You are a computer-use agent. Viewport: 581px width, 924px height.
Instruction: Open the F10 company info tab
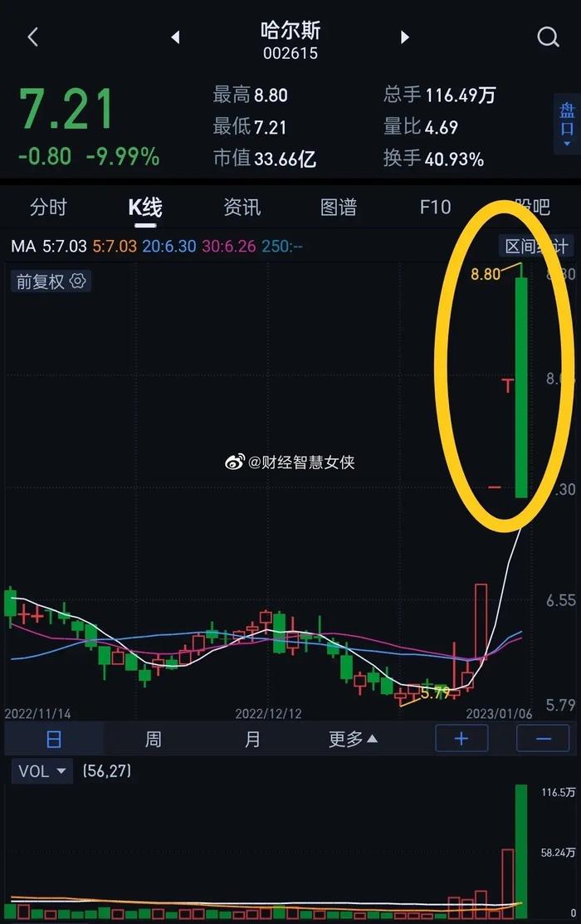[435, 208]
